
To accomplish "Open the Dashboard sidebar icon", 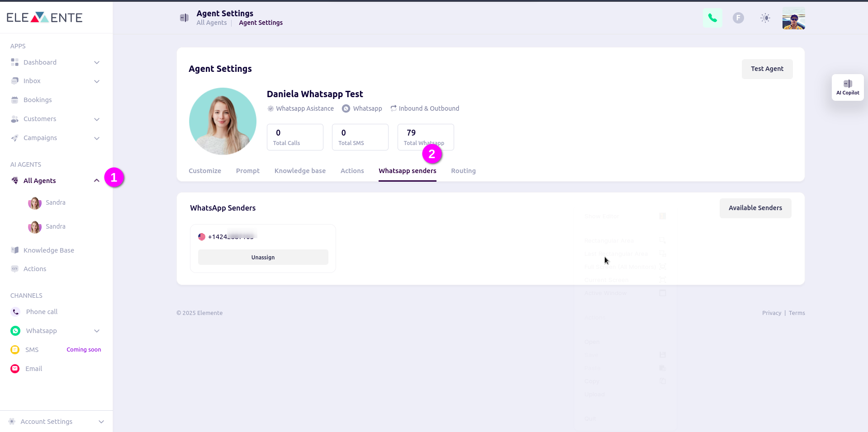I will (x=15, y=62).
